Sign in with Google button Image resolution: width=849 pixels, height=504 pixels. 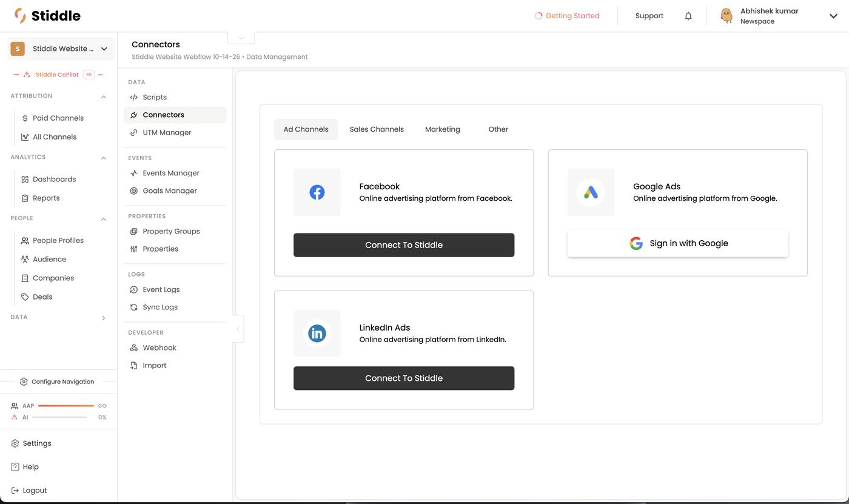point(678,243)
